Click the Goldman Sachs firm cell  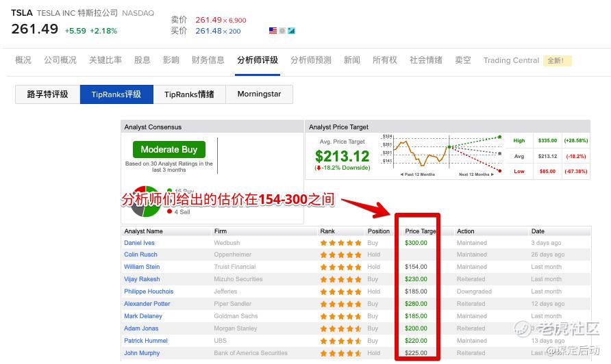(236, 316)
